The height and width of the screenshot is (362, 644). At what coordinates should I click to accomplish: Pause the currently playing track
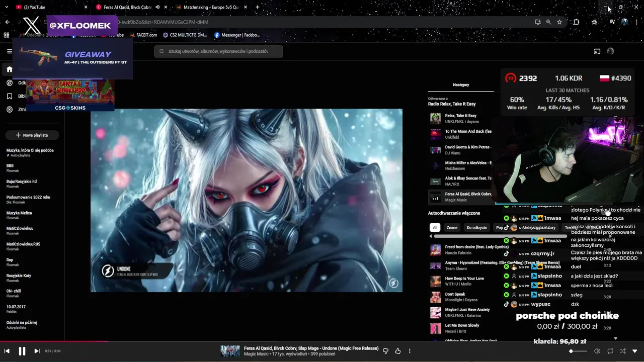22,351
